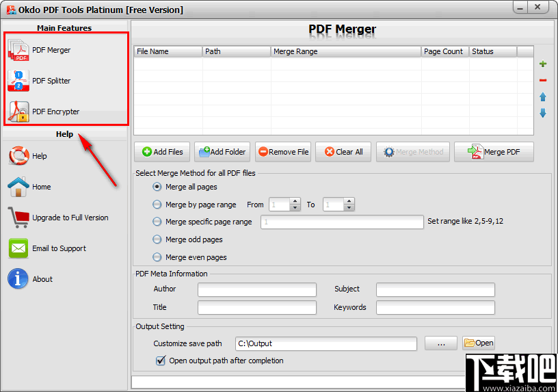Decrease the From page number
558x392 pixels.
coord(295,207)
